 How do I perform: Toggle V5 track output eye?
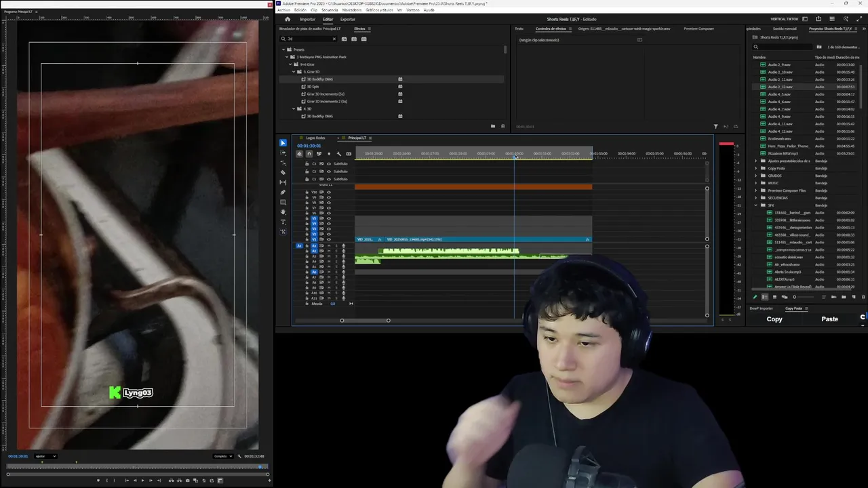(x=329, y=218)
